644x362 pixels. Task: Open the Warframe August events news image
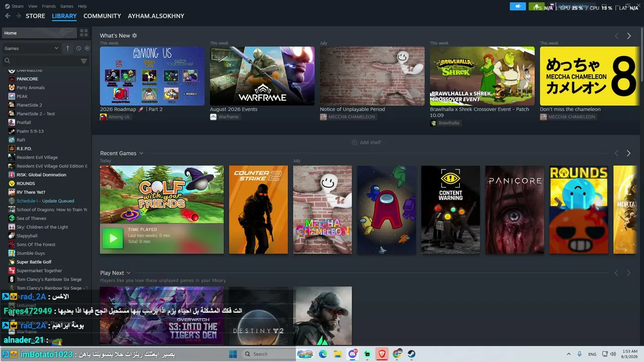[262, 76]
